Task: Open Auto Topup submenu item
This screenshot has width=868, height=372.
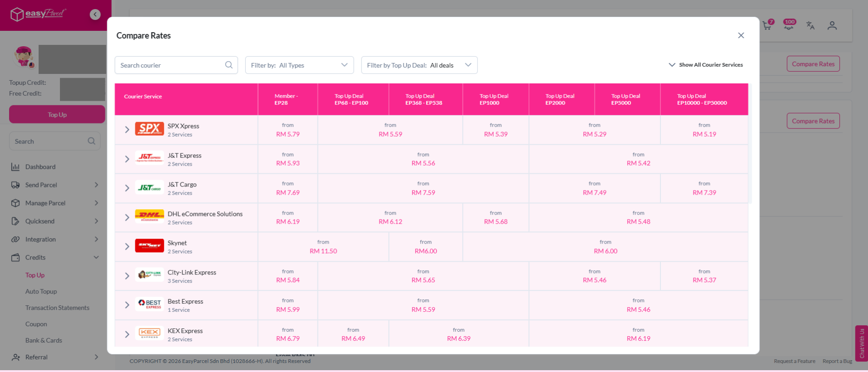Action: (41, 291)
